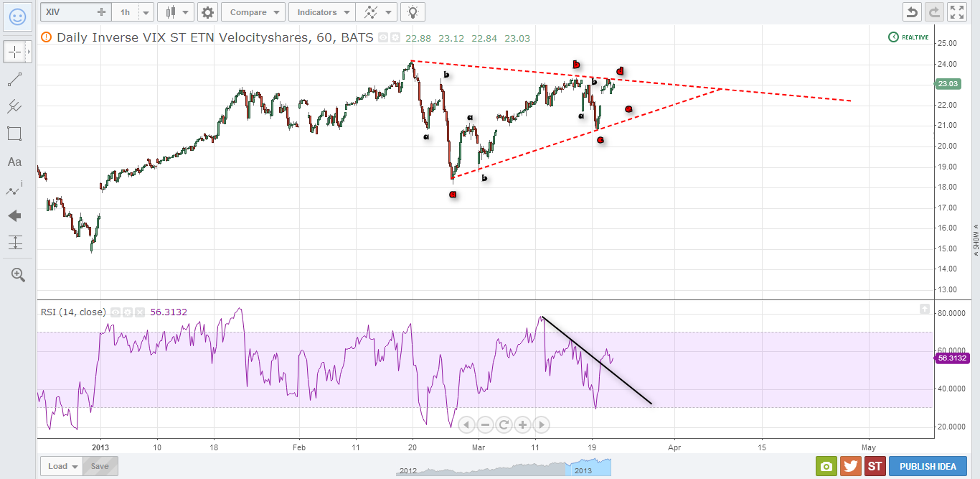Open the Load chart layout dropdown
Image resolution: width=980 pixels, height=479 pixels.
tap(62, 466)
